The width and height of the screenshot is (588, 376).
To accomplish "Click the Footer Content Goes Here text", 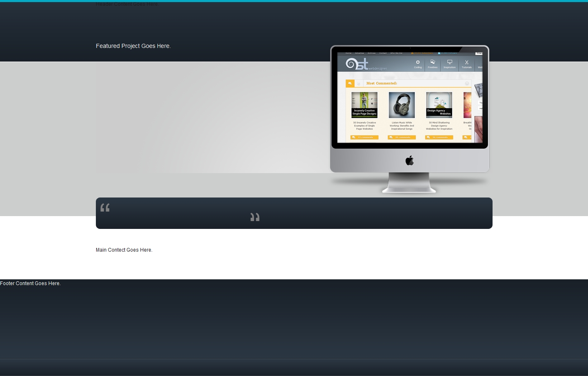I will coord(30,283).
